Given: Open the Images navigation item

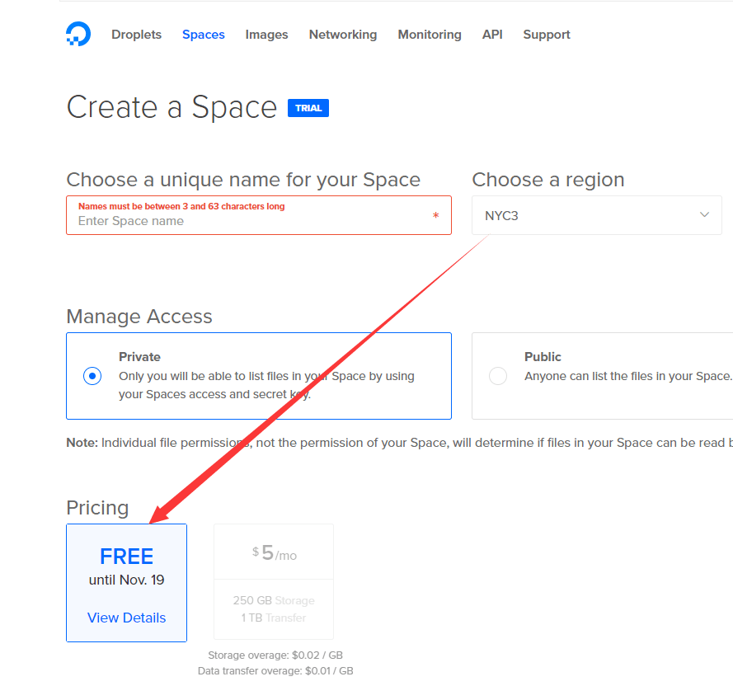Looking at the screenshot, I should click(x=266, y=35).
